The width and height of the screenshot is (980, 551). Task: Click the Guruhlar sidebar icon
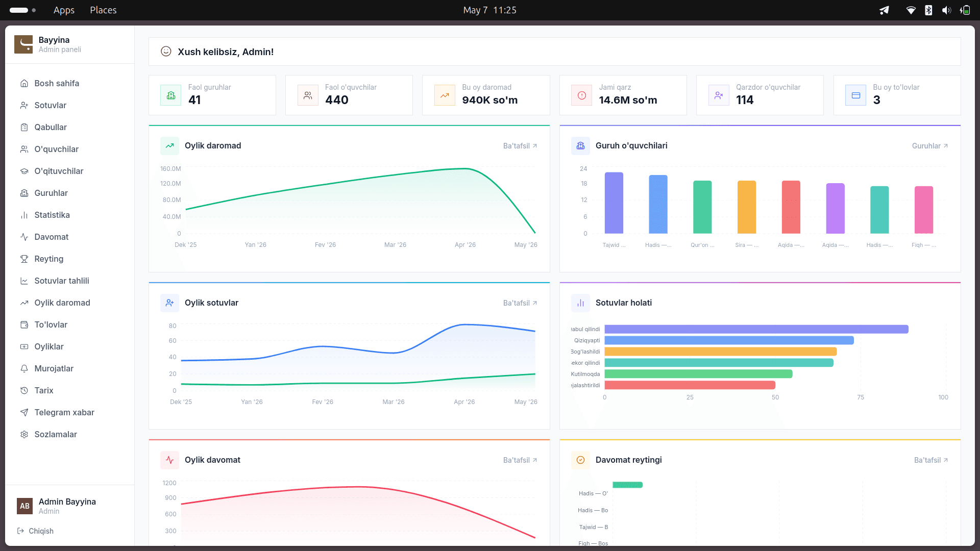(x=24, y=193)
